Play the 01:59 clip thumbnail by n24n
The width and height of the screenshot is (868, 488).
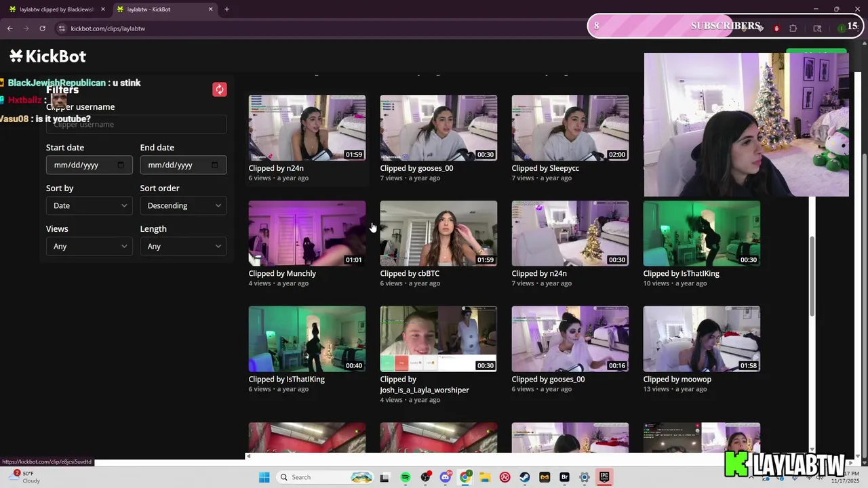click(x=307, y=127)
